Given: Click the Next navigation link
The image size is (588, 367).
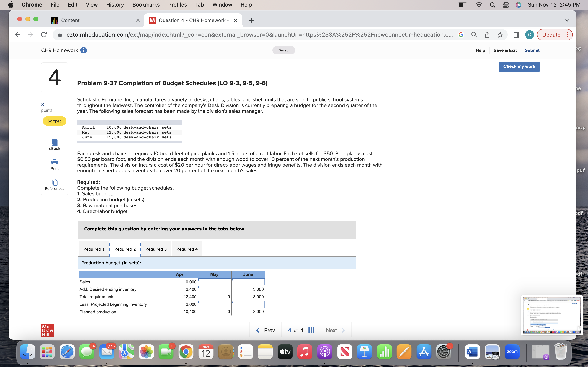Looking at the screenshot, I should tap(331, 330).
